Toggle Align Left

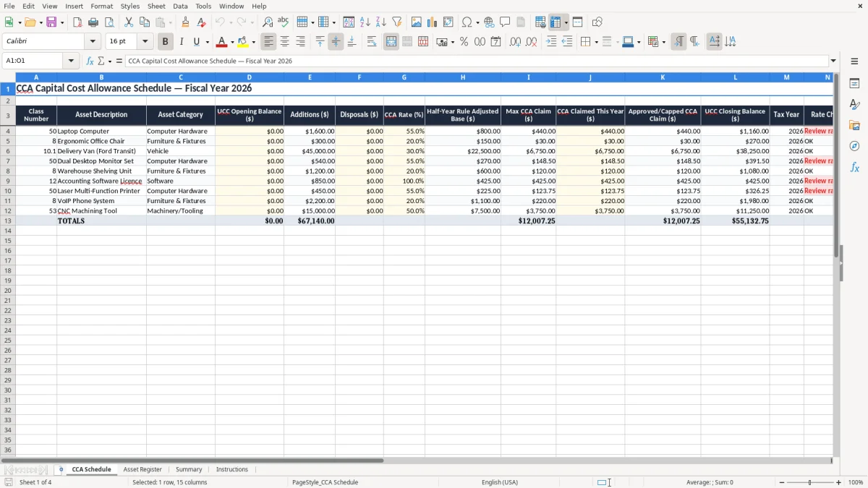(x=269, y=42)
